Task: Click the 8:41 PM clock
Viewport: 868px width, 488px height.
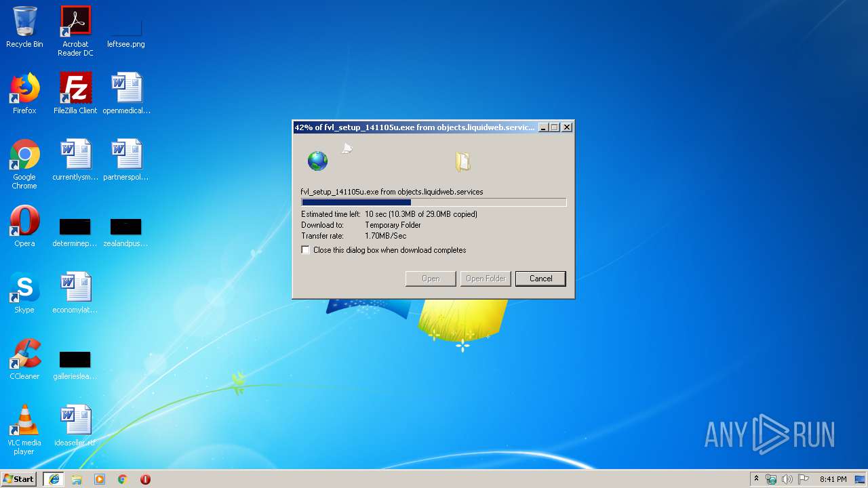Action: tap(833, 479)
